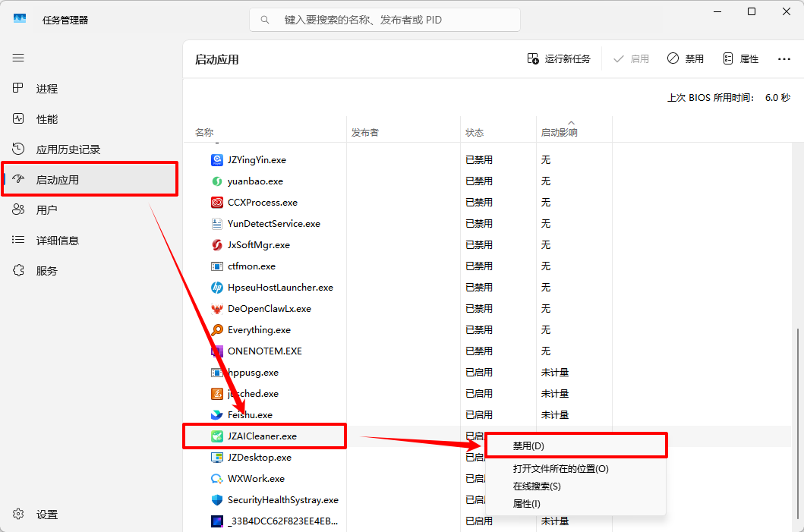Click the 运行新任务 button

coord(559,59)
